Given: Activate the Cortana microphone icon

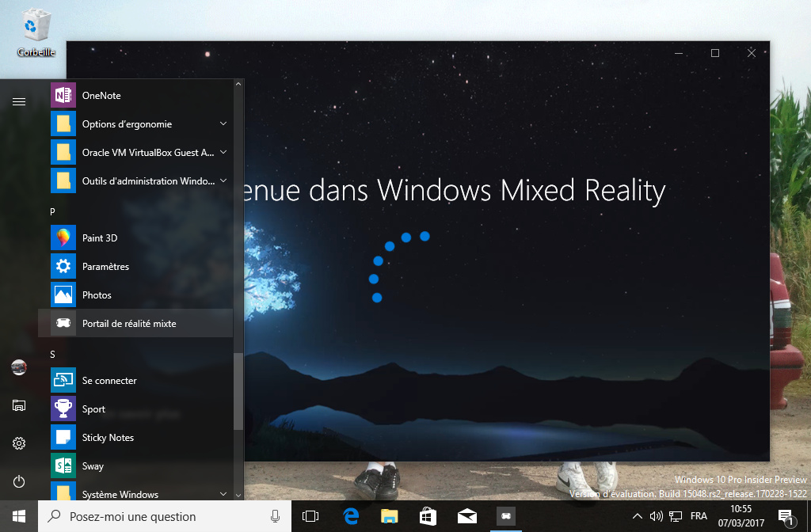Looking at the screenshot, I should [275, 516].
